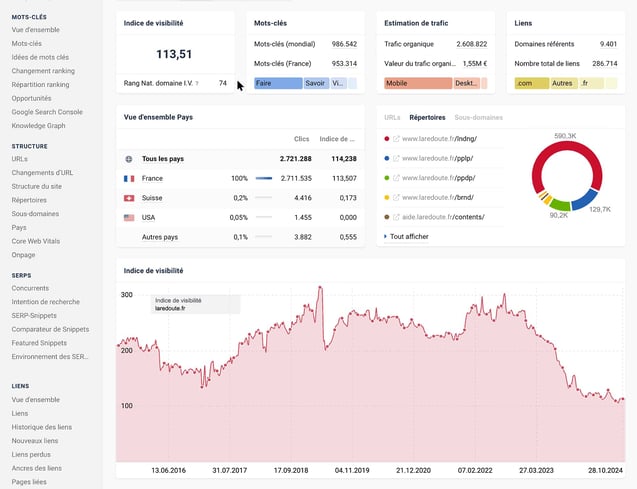Click Mots-clés (France) value 953.314

tap(344, 64)
